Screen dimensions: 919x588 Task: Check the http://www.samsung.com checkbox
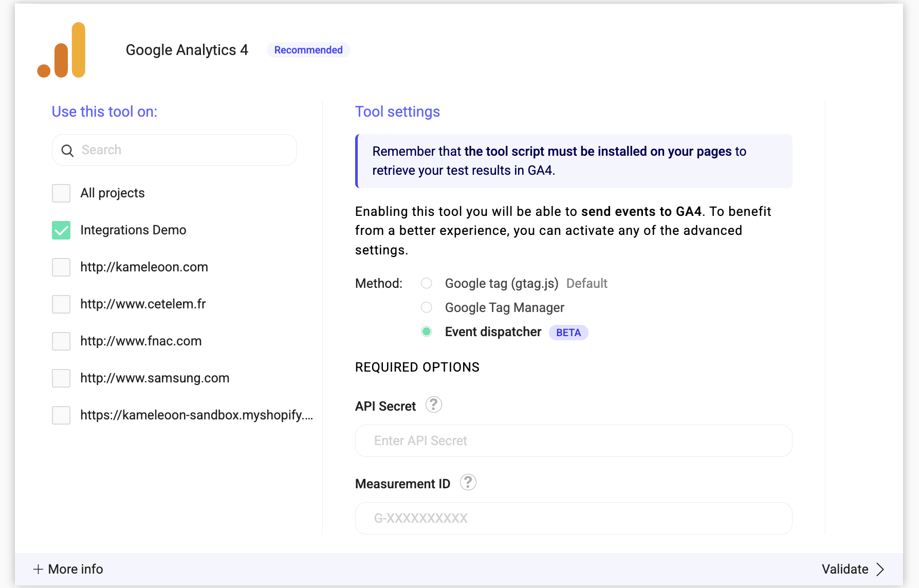pos(61,378)
